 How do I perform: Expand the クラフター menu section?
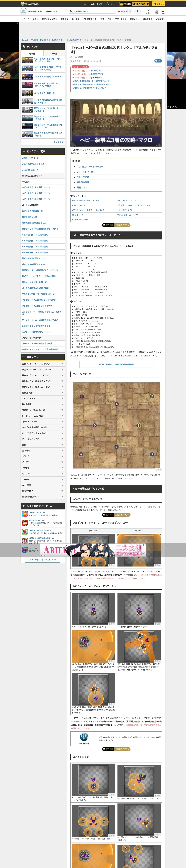[x=43, y=457]
